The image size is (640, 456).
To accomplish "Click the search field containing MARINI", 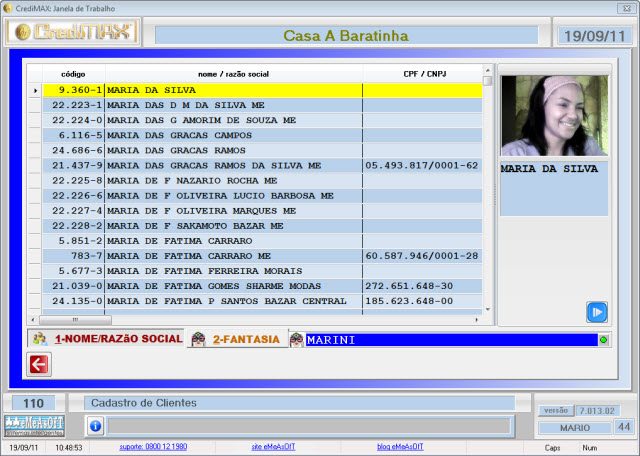I will (450, 340).
